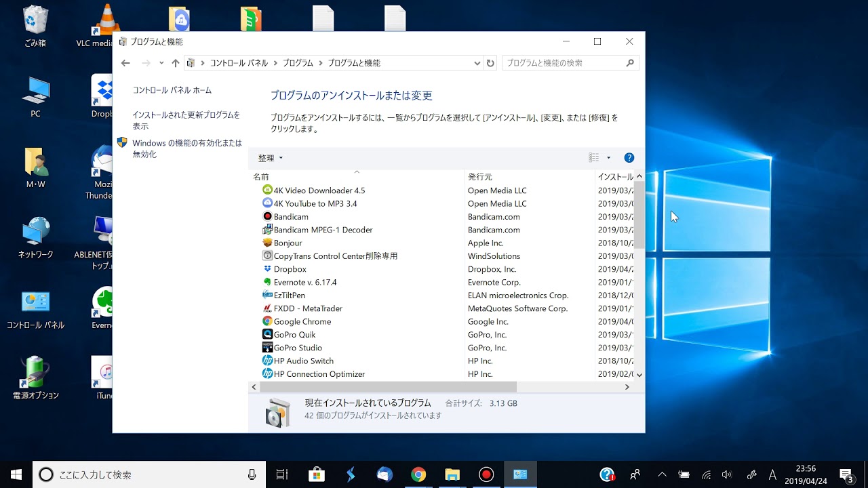Open インストールされた更新プログラムを表示 link
This screenshot has width=868, height=488.
(x=186, y=121)
